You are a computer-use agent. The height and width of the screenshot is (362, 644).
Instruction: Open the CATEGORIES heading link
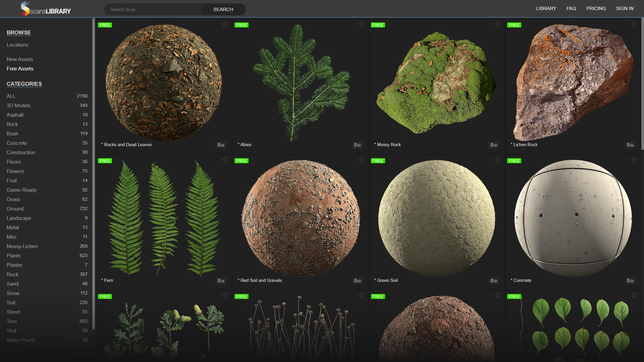[x=24, y=84]
